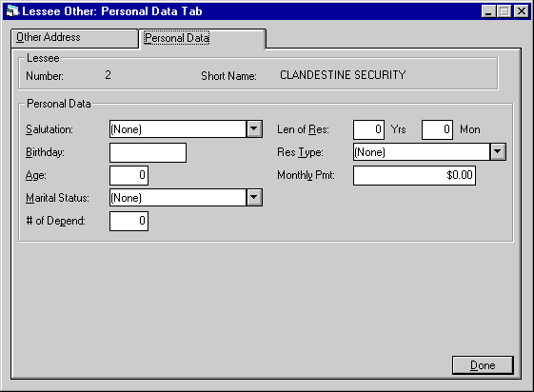Click the Birthday input field
This screenshot has height=392, width=534.
point(148,152)
